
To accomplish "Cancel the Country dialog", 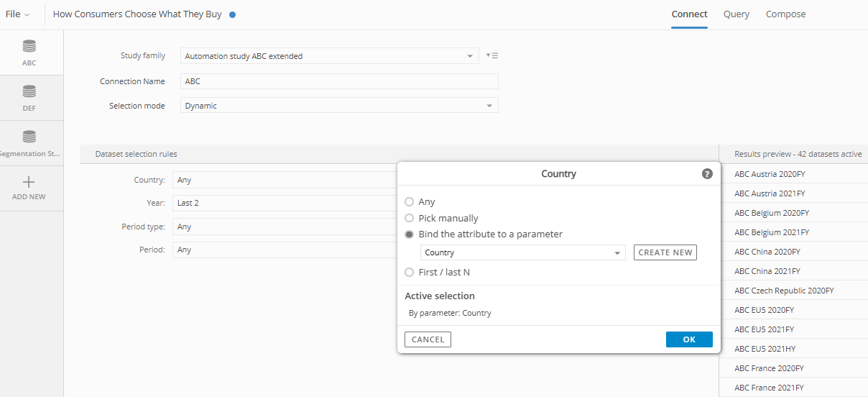I will [x=428, y=339].
